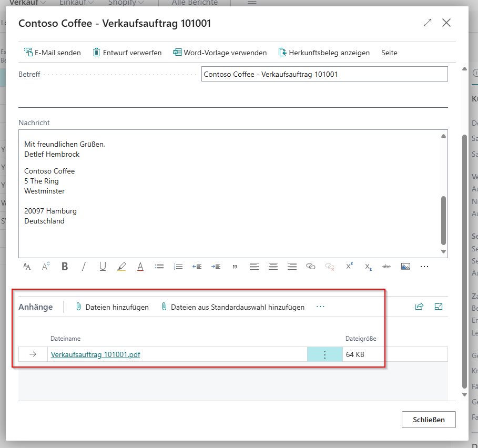Apply superscript formatting
The image size is (478, 448).
tap(349, 266)
